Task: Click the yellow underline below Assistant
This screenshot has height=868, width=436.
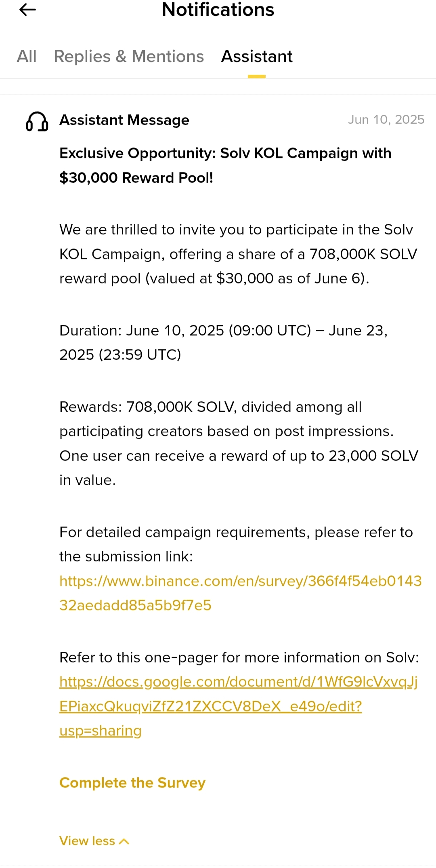Action: tap(257, 76)
